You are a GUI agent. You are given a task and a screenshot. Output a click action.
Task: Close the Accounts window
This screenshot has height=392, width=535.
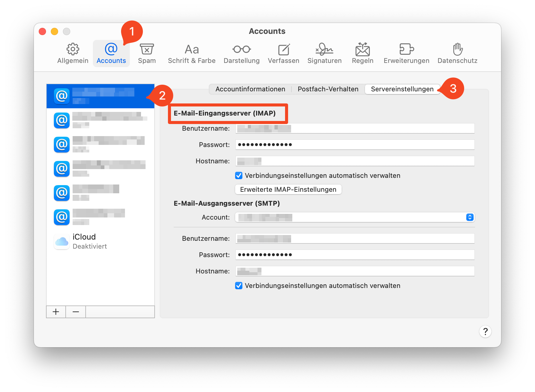point(42,31)
